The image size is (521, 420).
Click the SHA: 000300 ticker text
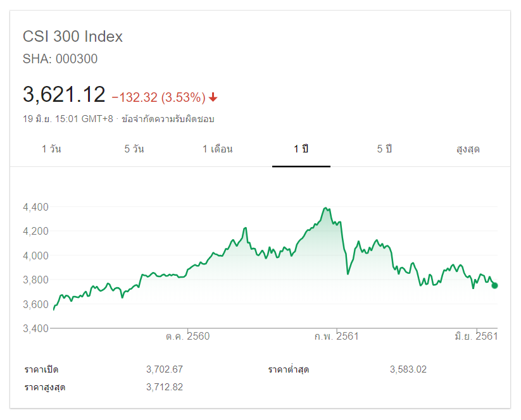60,59
